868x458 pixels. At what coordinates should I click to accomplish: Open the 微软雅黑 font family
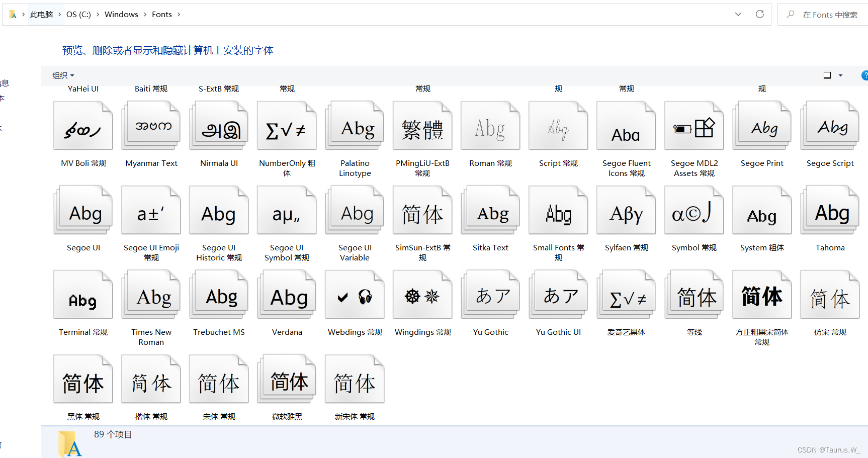[x=287, y=379]
